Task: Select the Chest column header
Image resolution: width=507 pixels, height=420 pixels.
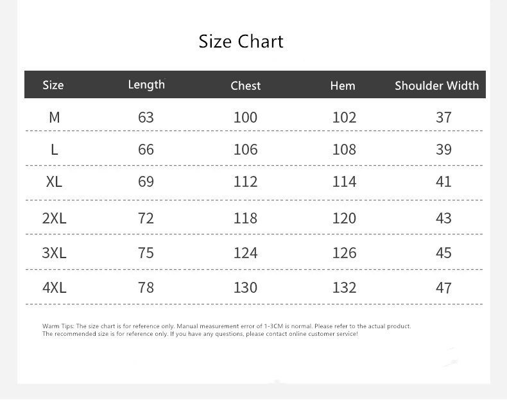Action: click(x=246, y=85)
